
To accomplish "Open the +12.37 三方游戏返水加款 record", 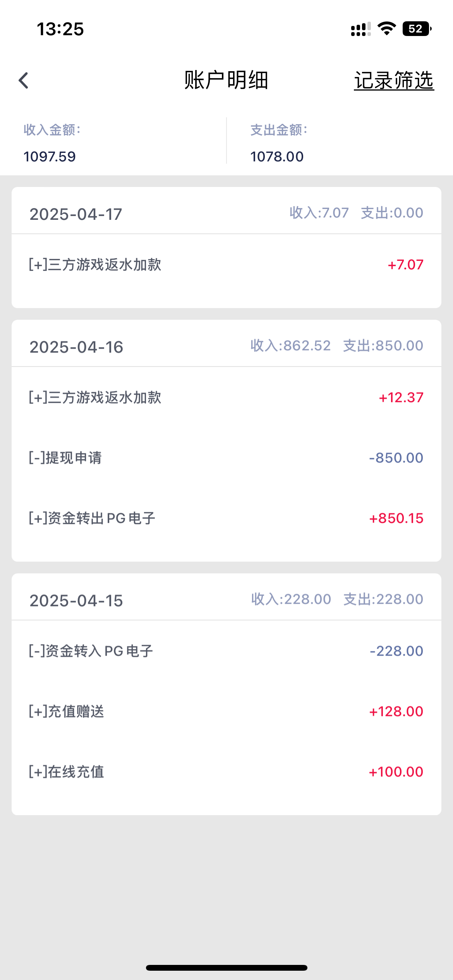I will click(95, 397).
